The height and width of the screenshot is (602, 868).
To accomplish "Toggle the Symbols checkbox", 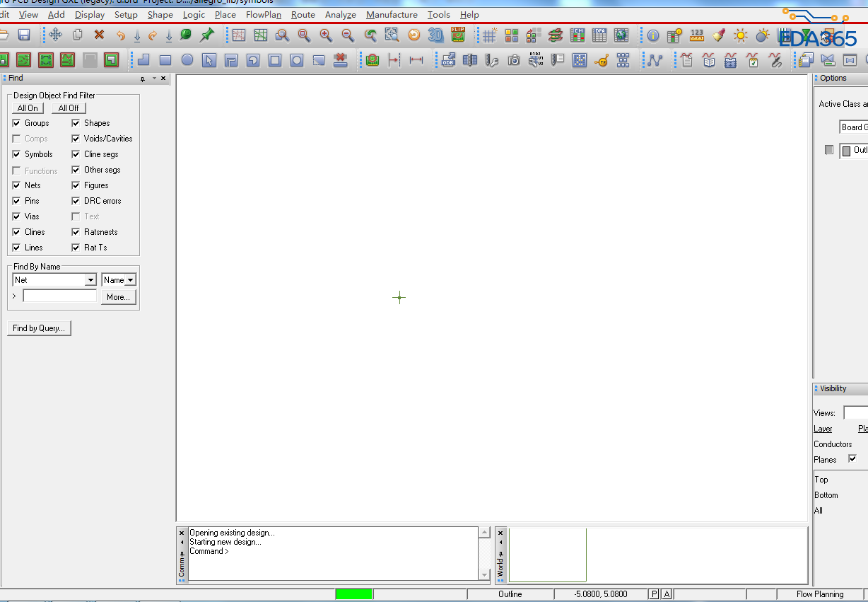I will 17,154.
